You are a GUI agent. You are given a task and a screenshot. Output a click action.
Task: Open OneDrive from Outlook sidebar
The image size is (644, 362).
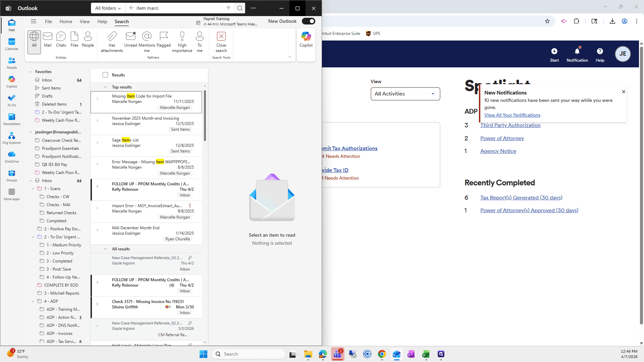pyautogui.click(x=12, y=157)
